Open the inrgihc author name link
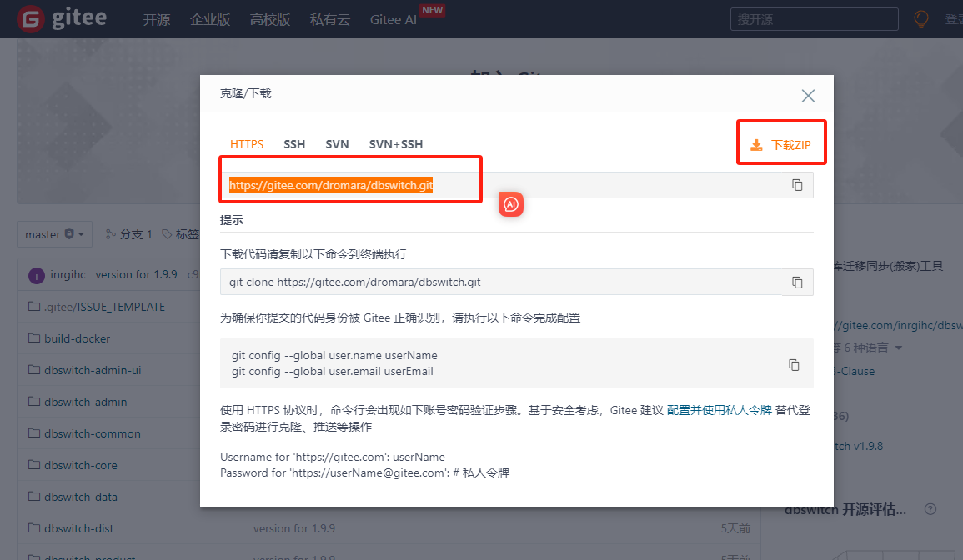 pos(68,274)
